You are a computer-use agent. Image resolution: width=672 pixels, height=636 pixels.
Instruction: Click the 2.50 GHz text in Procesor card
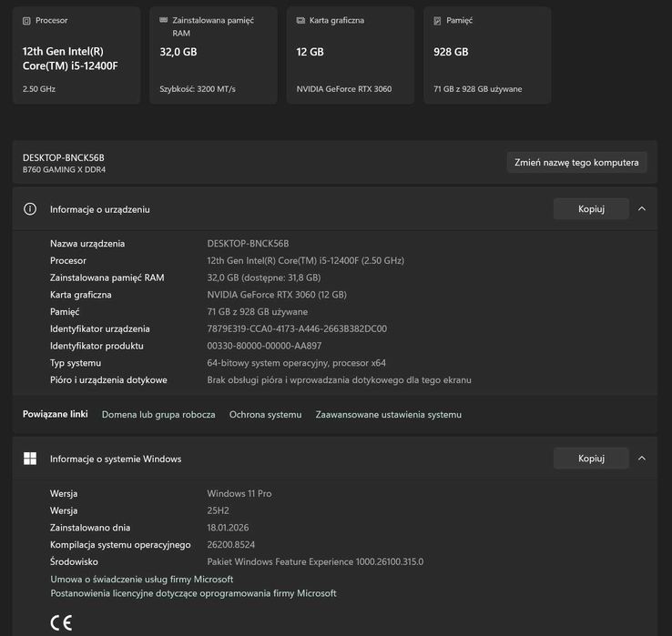tap(39, 89)
